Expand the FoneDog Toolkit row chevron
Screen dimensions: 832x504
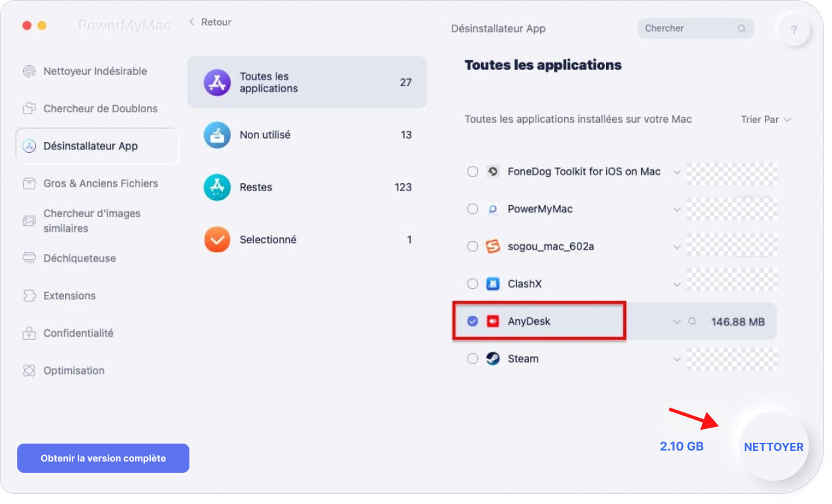click(x=676, y=172)
